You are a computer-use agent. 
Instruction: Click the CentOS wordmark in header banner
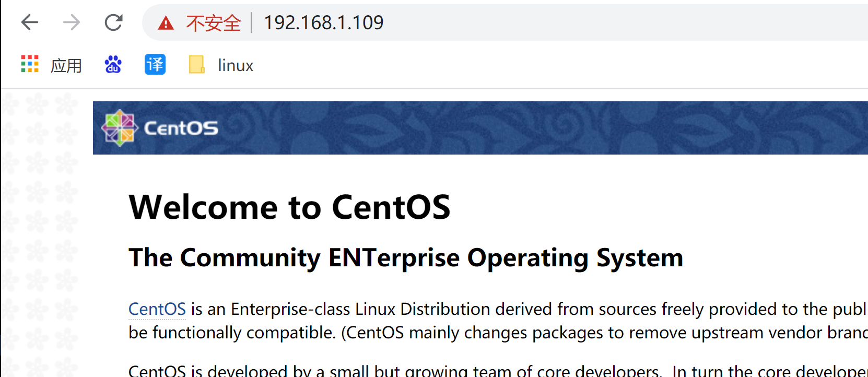181,128
